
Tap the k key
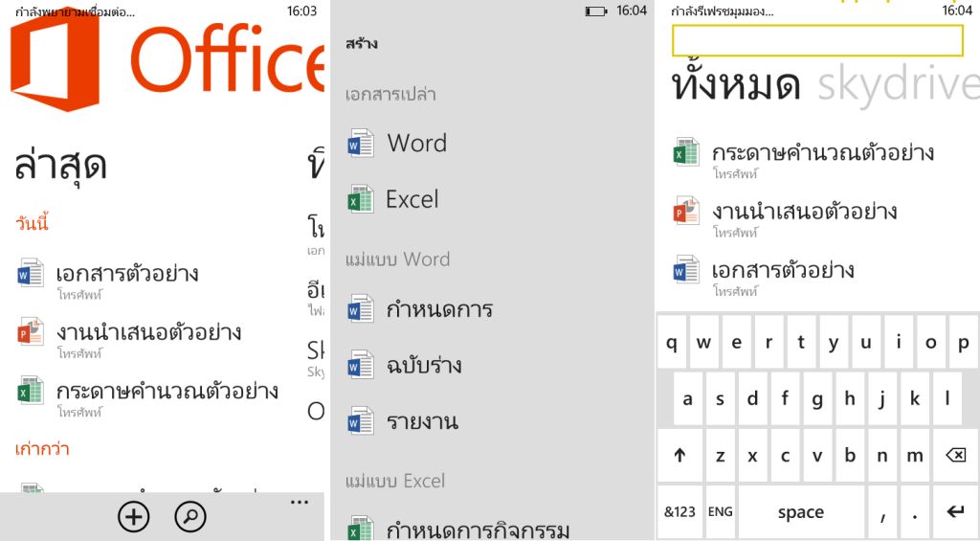[915, 398]
